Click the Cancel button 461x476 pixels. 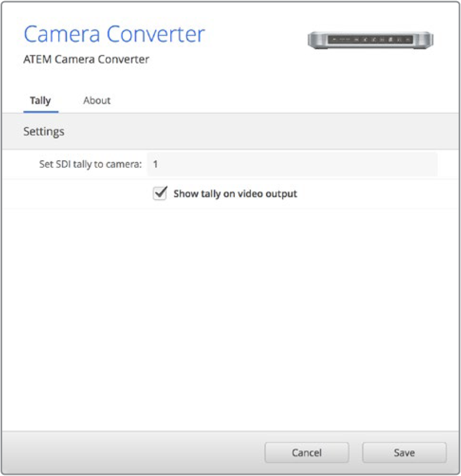306,453
